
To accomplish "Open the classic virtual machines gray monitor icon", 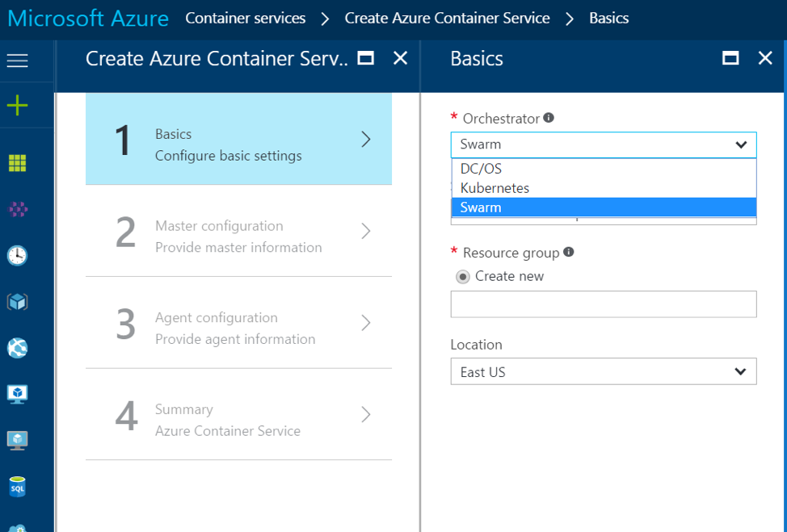I will [x=17, y=440].
